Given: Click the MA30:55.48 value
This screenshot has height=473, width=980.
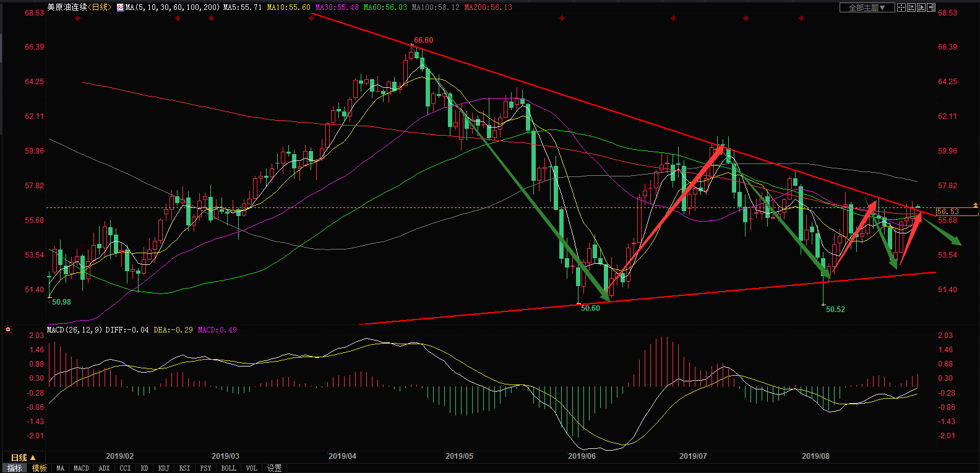Looking at the screenshot, I should click(337, 7).
